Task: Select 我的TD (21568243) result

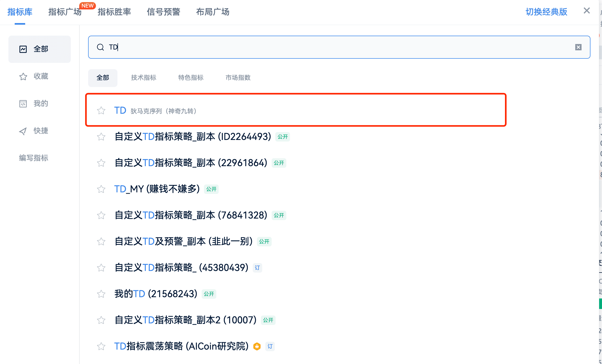Action: [156, 294]
